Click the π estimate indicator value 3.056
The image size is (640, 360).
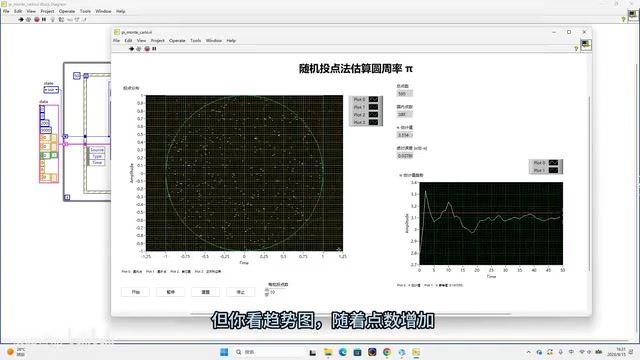click(404, 135)
